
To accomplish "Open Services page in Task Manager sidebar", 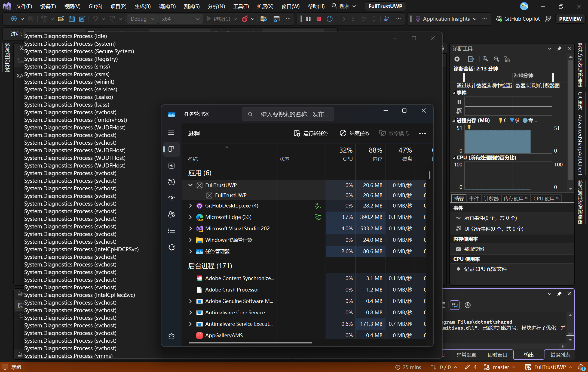I will [171, 247].
